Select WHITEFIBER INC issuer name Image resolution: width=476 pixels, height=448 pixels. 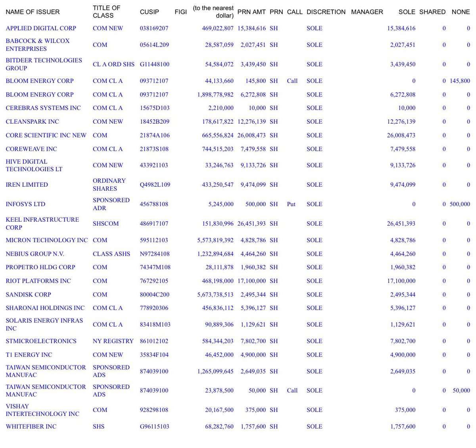(31, 427)
